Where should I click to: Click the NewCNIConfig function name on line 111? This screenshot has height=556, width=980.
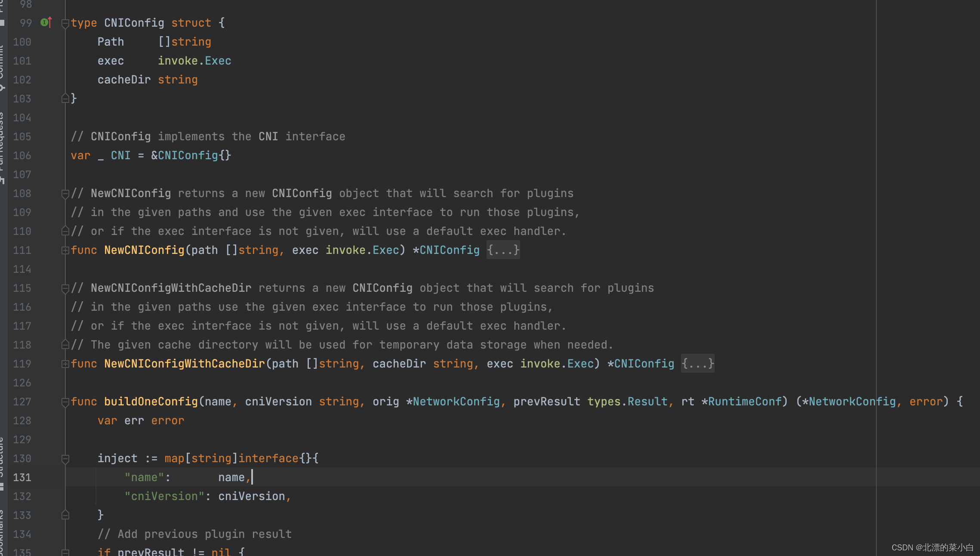[144, 250]
